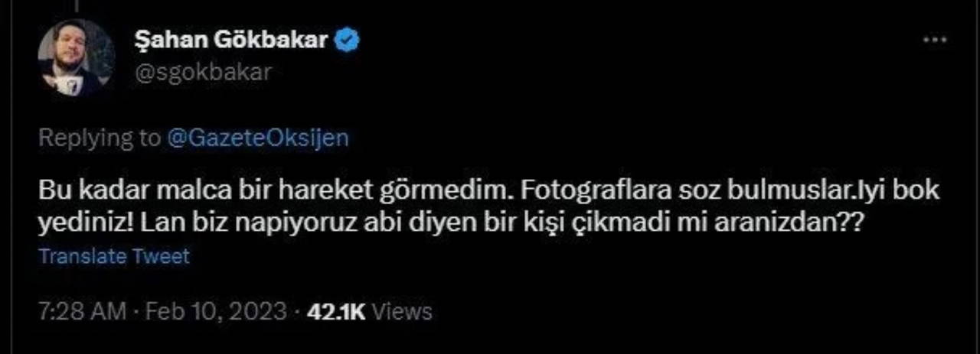Click the 42.1K view count number
Viewport: 980px width, 354px height.
tap(338, 312)
